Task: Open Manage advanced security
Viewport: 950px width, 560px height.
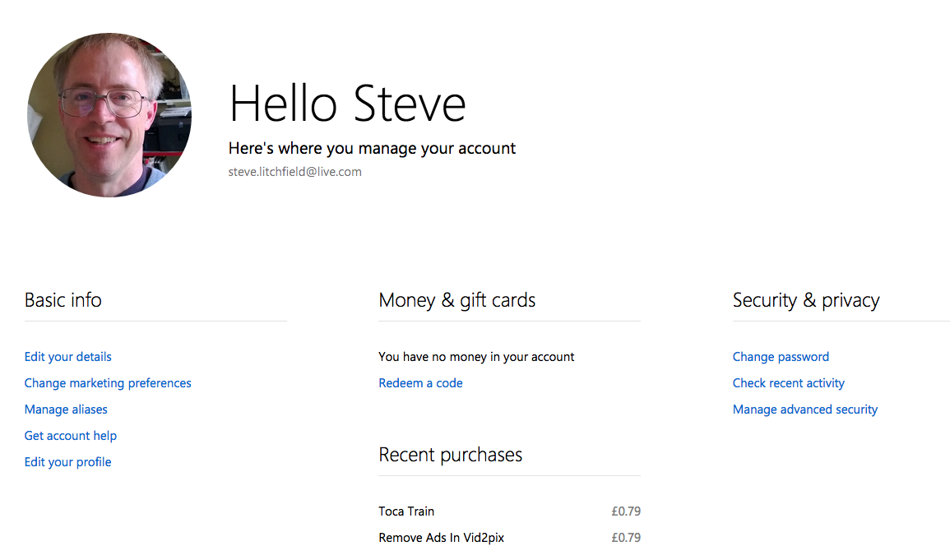Action: click(x=805, y=410)
